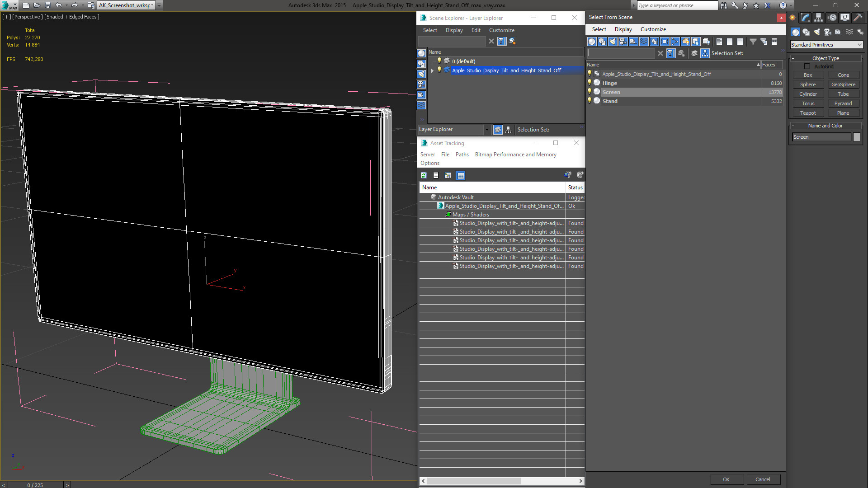Click the Lights category icon in Create panel

(x=816, y=32)
